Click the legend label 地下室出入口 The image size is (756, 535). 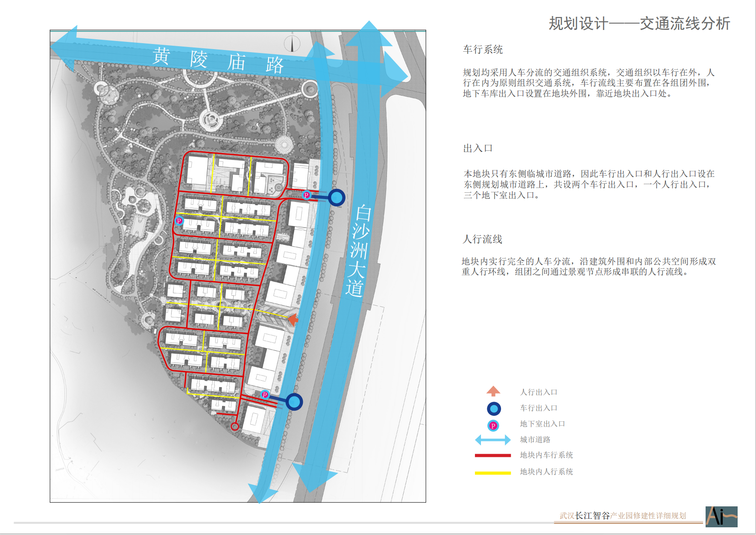[542, 424]
